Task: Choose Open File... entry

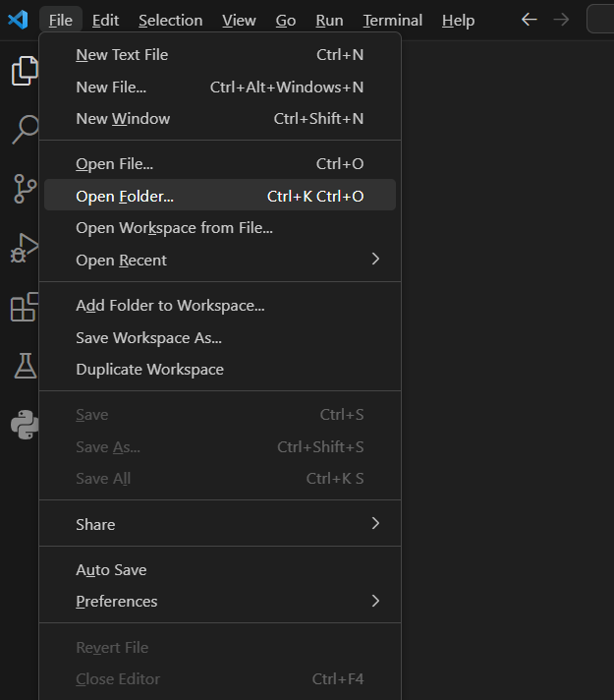Action: [220, 164]
